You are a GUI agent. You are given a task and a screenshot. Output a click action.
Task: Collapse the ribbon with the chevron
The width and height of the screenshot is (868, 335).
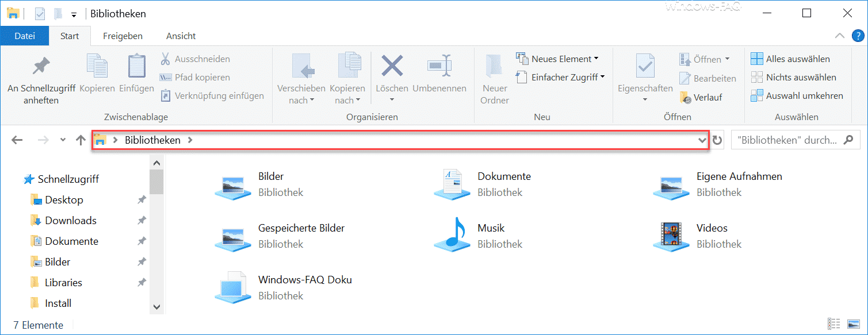pyautogui.click(x=839, y=36)
